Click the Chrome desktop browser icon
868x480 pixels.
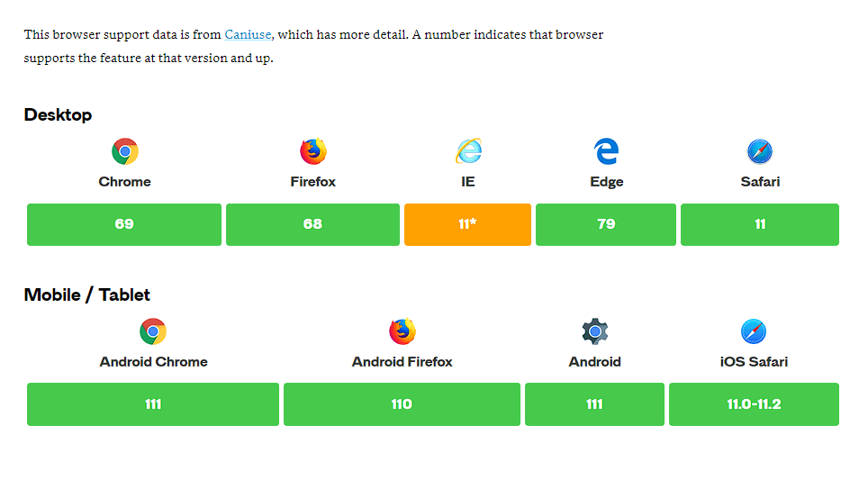(125, 151)
